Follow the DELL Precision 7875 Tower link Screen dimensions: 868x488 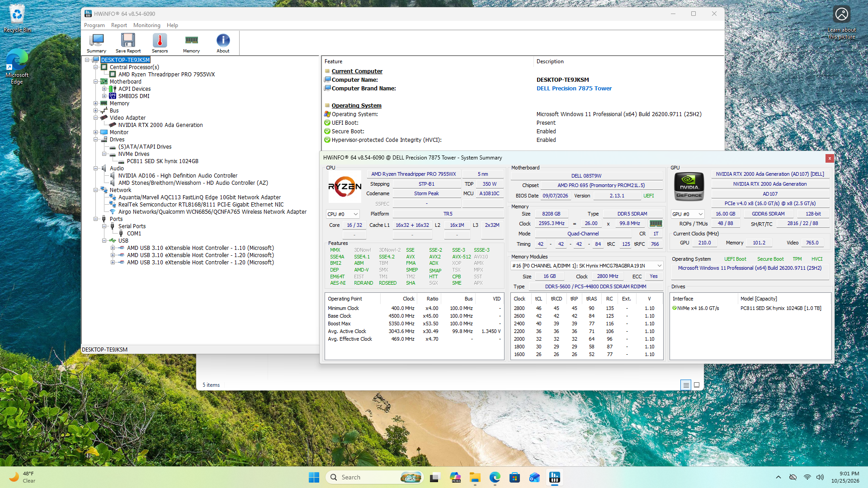pos(574,89)
